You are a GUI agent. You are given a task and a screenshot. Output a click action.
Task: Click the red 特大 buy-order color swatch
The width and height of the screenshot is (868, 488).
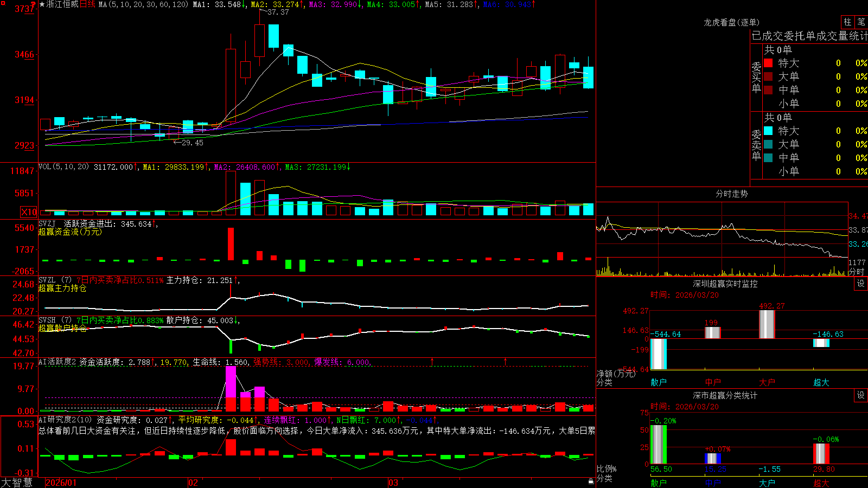768,63
